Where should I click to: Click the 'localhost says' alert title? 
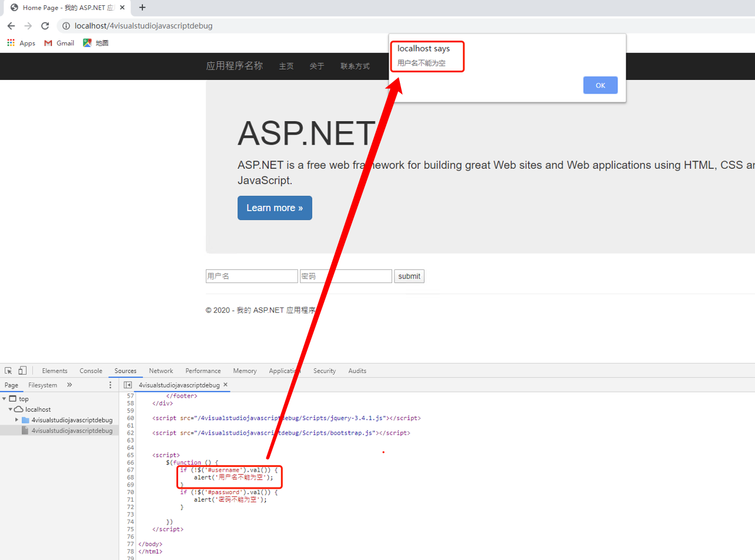tap(423, 49)
